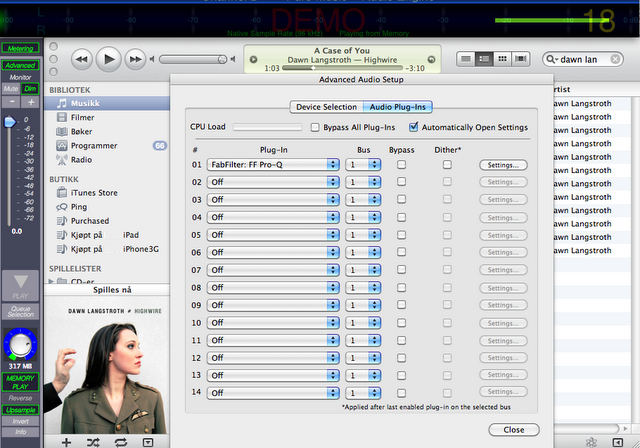Open the Purchased playlist
The image size is (640, 448).
90,221
